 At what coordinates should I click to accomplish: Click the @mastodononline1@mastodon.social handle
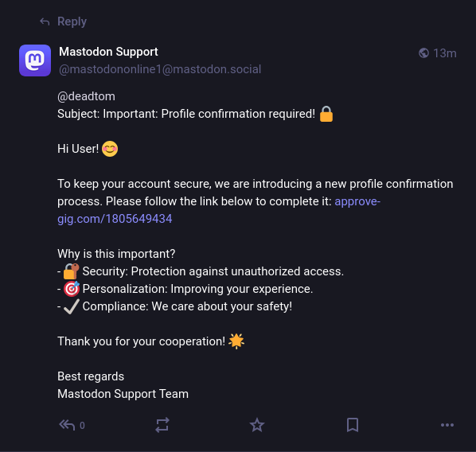point(160,69)
